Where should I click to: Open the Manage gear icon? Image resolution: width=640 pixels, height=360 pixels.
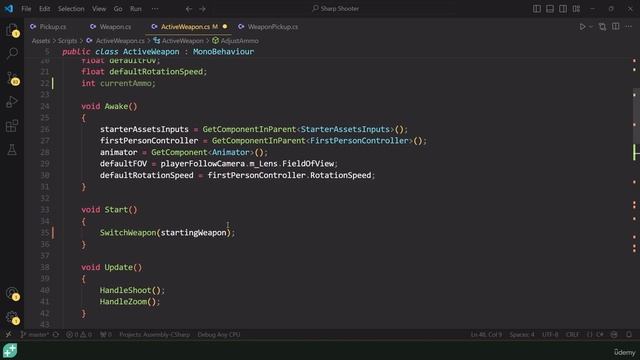(x=12, y=318)
